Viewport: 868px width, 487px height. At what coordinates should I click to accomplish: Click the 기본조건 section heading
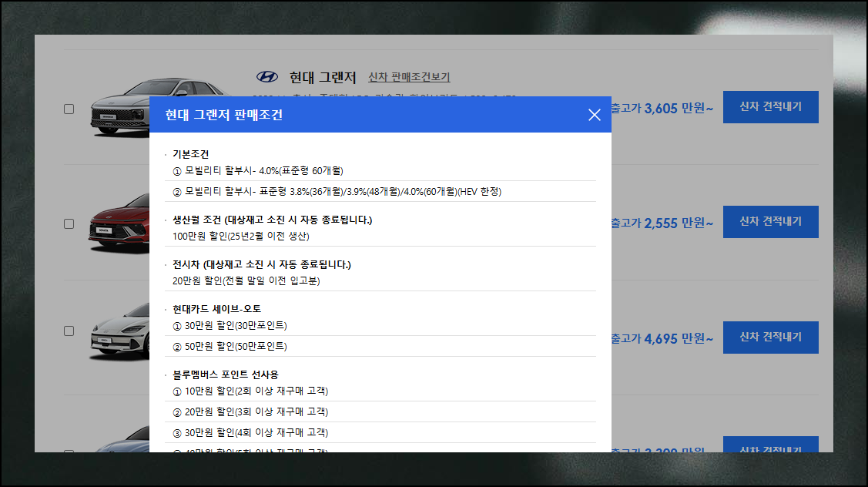(x=190, y=154)
